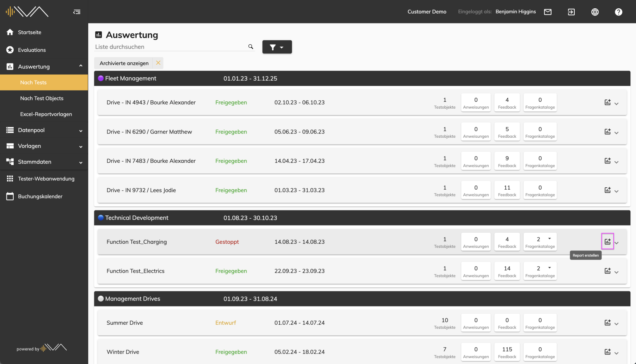Remove the Archivierte anzeigen filter chip
Viewport: 636px width, 364px height.
[158, 63]
